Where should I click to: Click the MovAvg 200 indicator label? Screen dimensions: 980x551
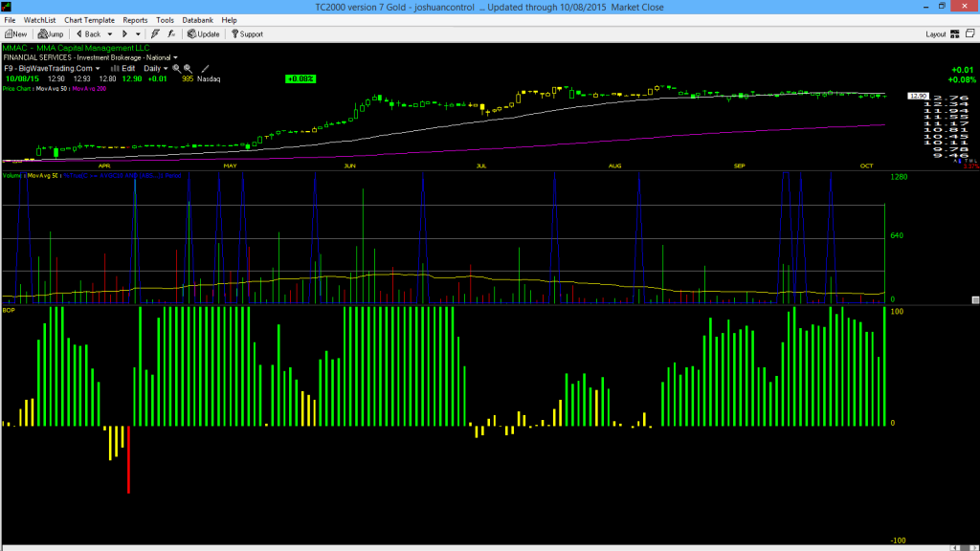pyautogui.click(x=89, y=89)
